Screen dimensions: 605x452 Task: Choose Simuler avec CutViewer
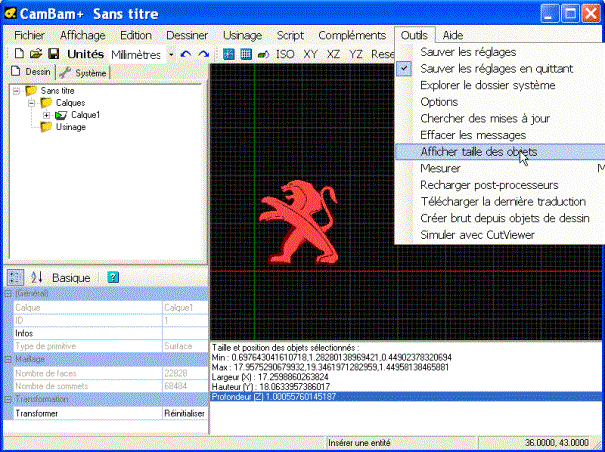pos(500,234)
